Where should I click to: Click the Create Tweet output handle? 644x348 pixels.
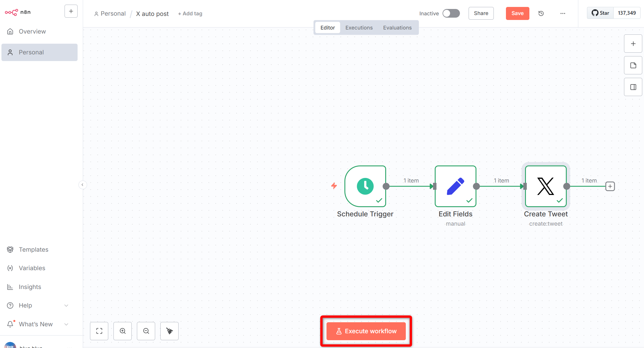567,186
